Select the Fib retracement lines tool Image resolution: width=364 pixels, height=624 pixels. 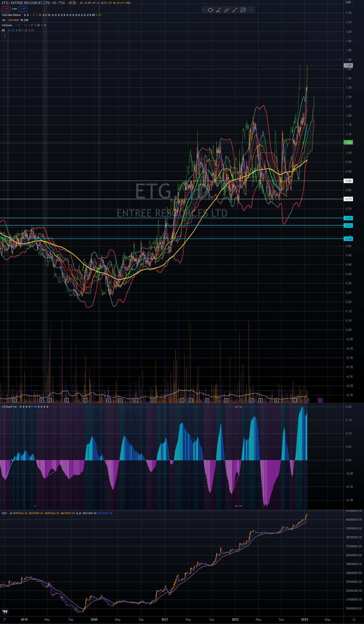(243, 10)
